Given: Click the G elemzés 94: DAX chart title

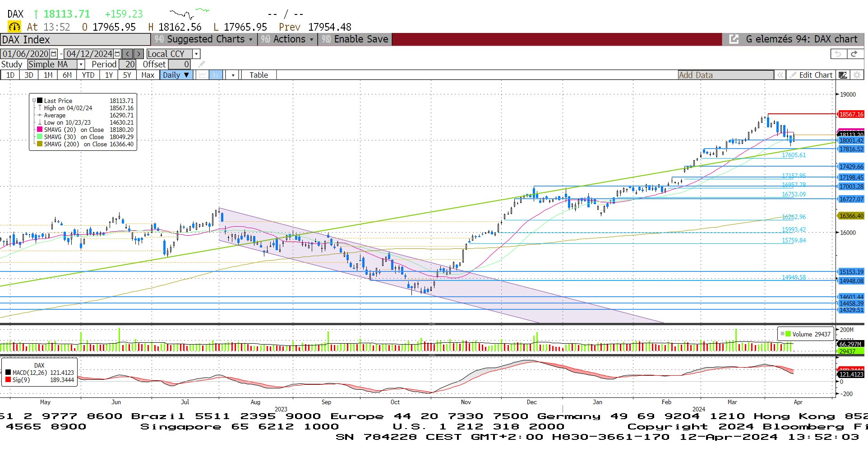Looking at the screenshot, I should [801, 39].
